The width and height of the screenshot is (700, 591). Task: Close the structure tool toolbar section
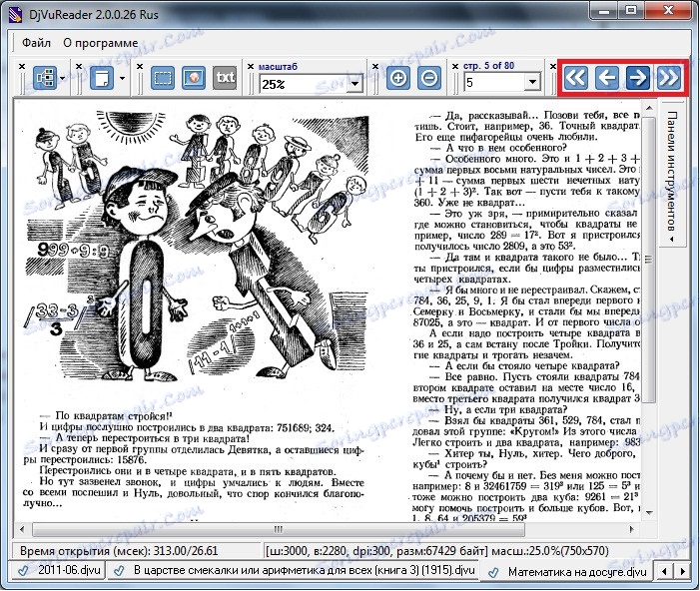(x=22, y=67)
